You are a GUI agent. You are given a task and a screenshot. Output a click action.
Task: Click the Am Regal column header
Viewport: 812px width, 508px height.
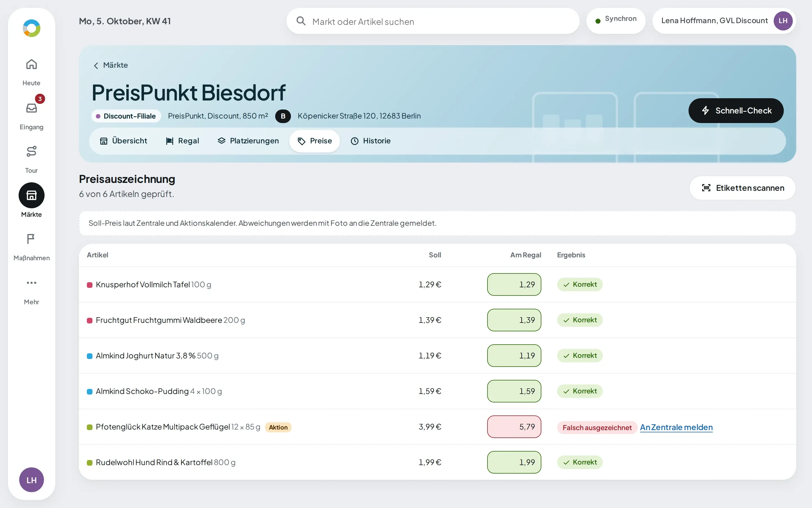pyautogui.click(x=526, y=255)
